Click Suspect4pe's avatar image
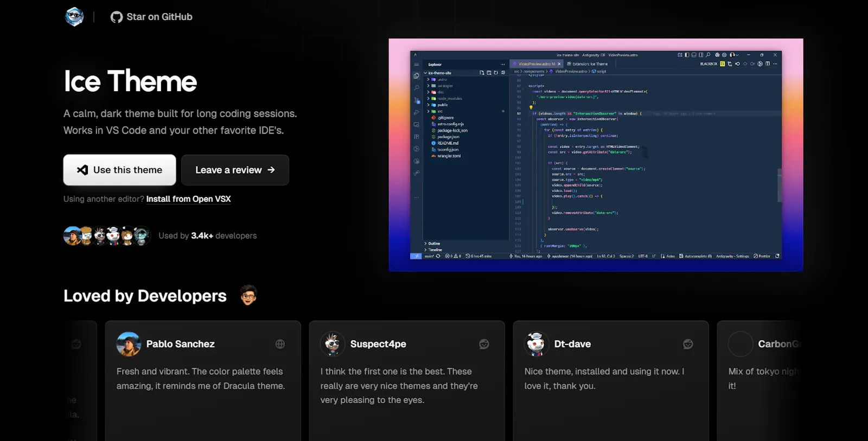The height and width of the screenshot is (441, 868). (x=333, y=344)
